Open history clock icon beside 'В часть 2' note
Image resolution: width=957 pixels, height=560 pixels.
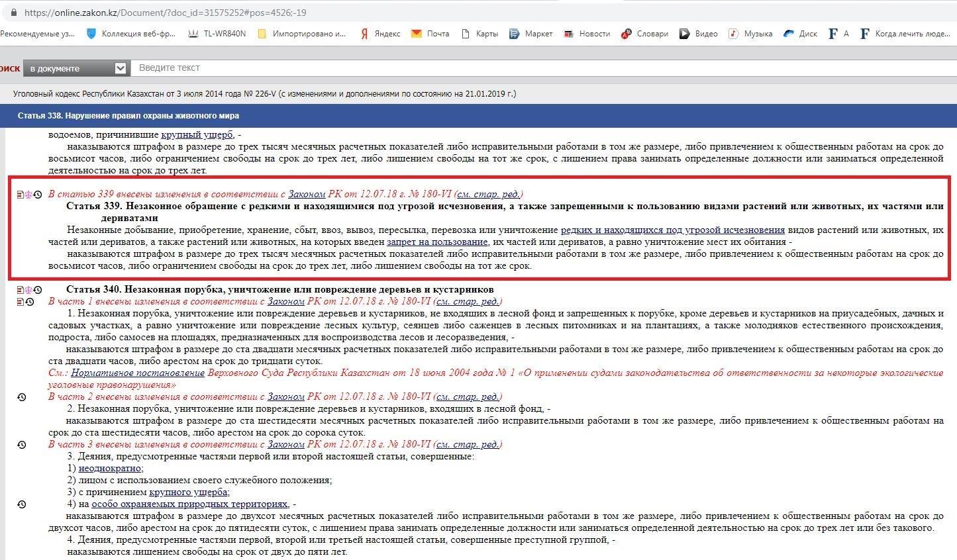click(x=21, y=397)
